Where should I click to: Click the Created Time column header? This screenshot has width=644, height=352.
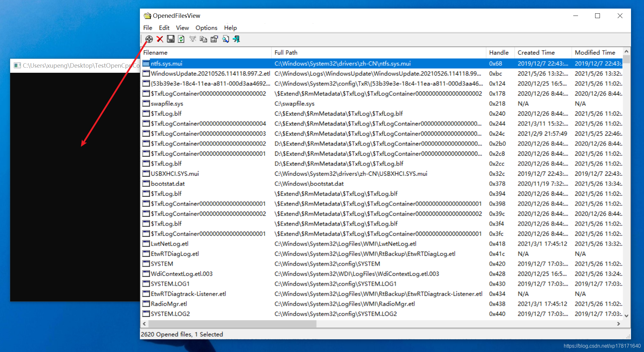pyautogui.click(x=536, y=52)
